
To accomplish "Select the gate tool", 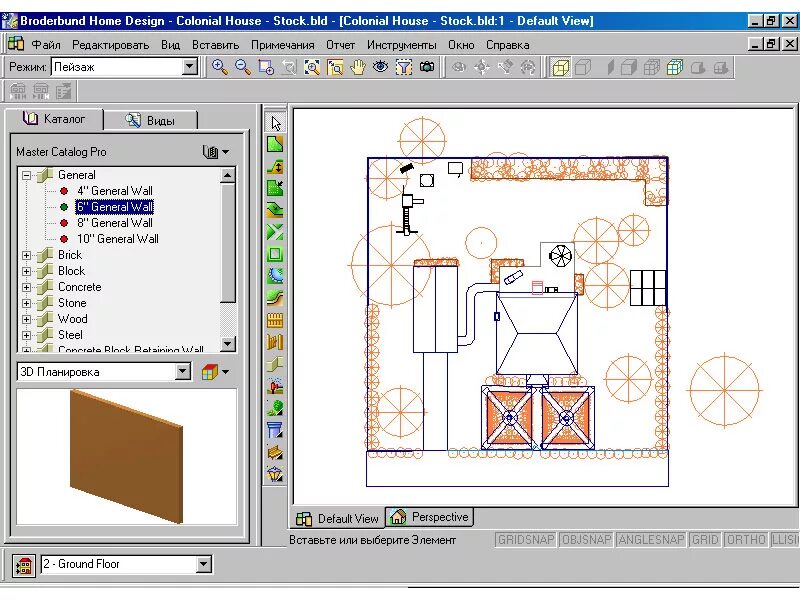I will pyautogui.click(x=276, y=342).
